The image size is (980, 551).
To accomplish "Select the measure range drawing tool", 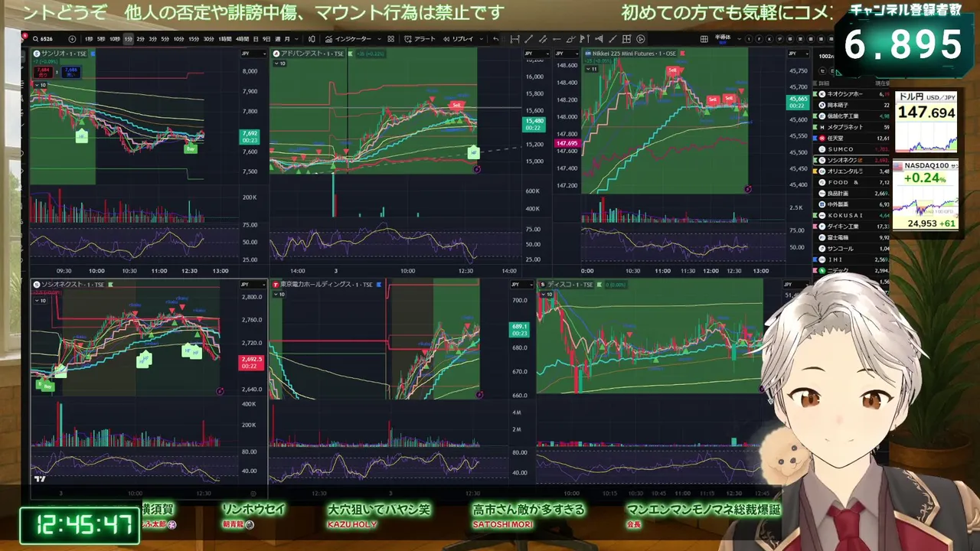I will coord(514,39).
